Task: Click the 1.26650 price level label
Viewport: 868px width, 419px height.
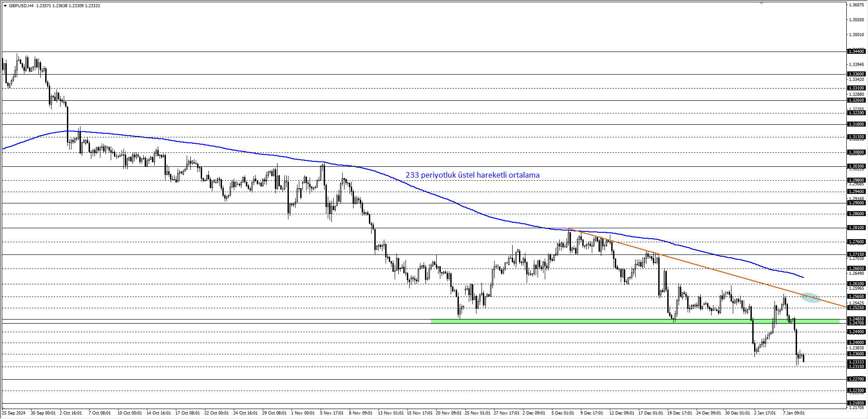Action: [x=856, y=268]
